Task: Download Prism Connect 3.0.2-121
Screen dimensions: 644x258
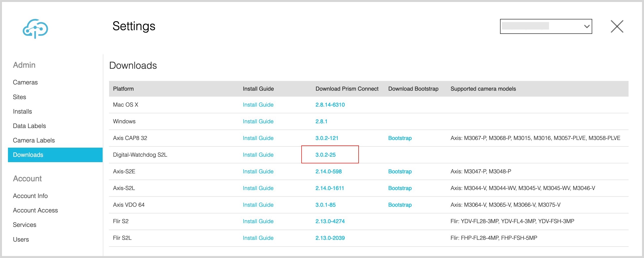Action: 327,138
